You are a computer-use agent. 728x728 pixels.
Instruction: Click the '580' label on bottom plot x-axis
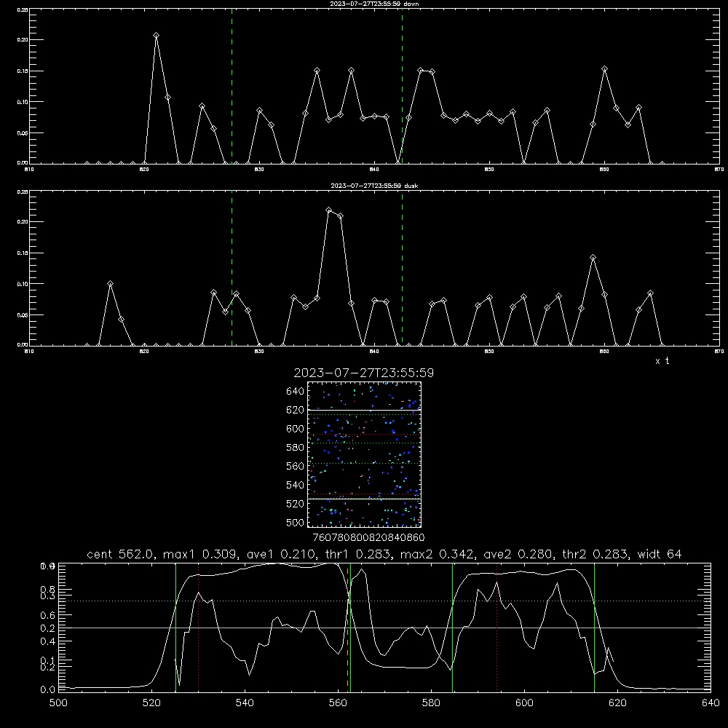tap(431, 703)
